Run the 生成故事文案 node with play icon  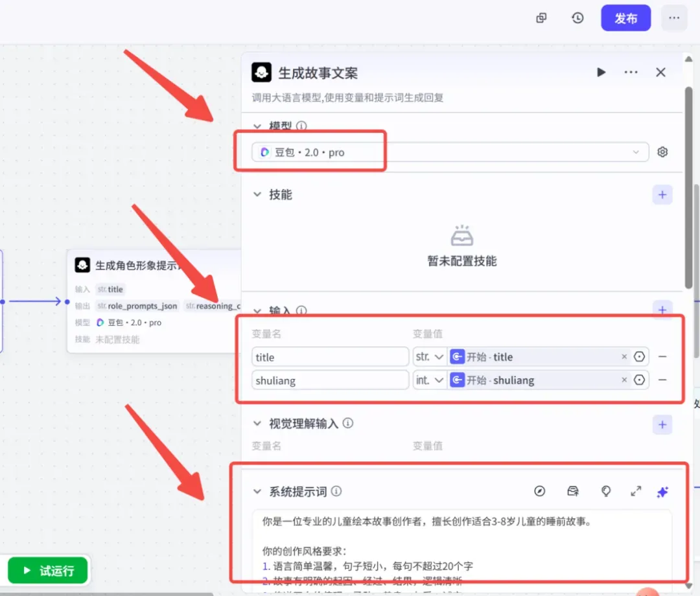click(x=601, y=73)
